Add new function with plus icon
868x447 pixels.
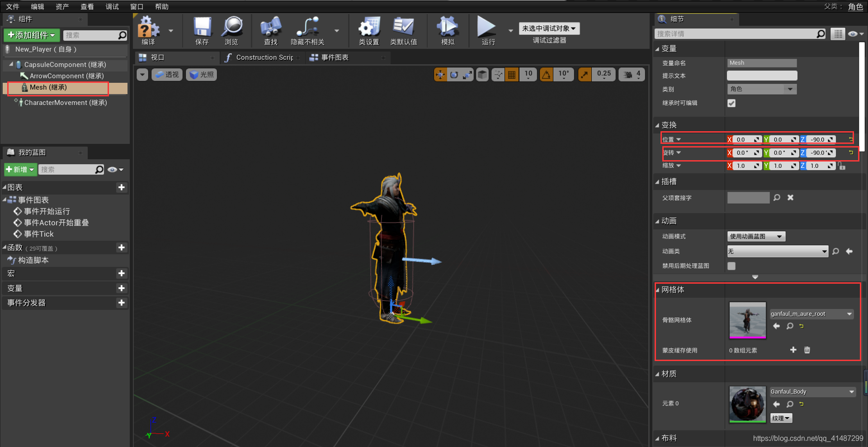coord(121,247)
